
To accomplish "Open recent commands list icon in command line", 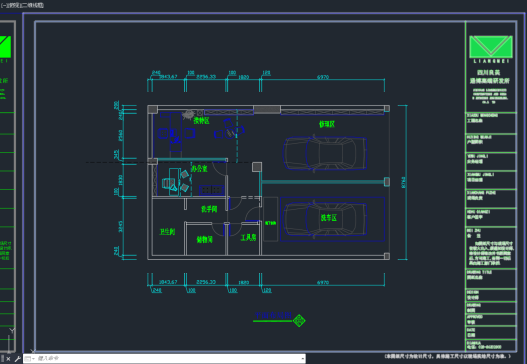I will pyautogui.click(x=29, y=359).
